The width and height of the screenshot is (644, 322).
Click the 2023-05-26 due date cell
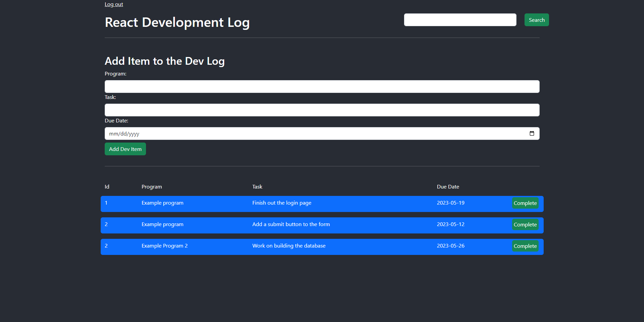point(450,246)
